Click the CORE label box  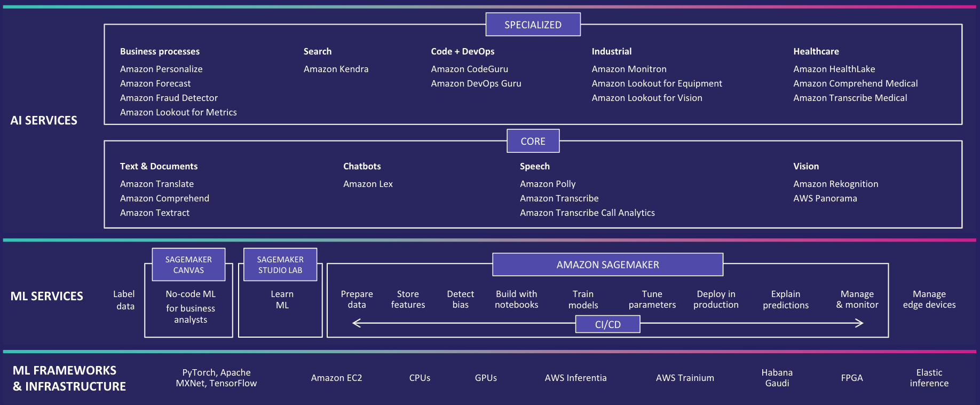(533, 141)
